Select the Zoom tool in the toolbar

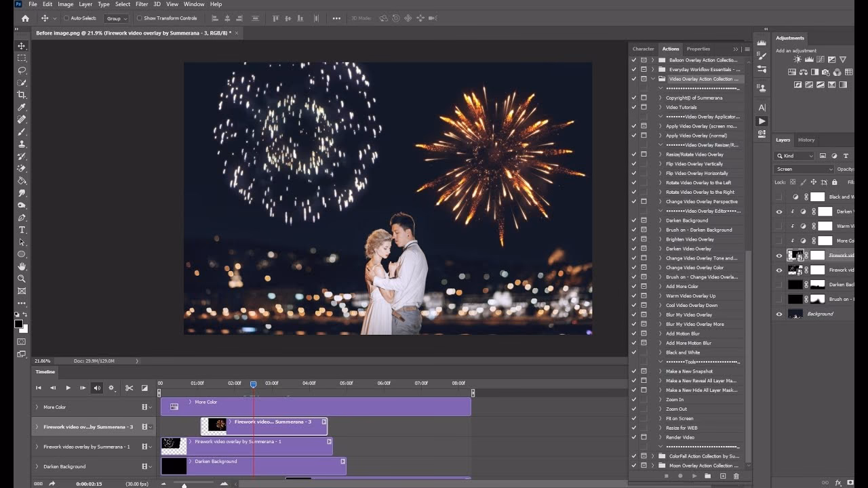pyautogui.click(x=22, y=279)
